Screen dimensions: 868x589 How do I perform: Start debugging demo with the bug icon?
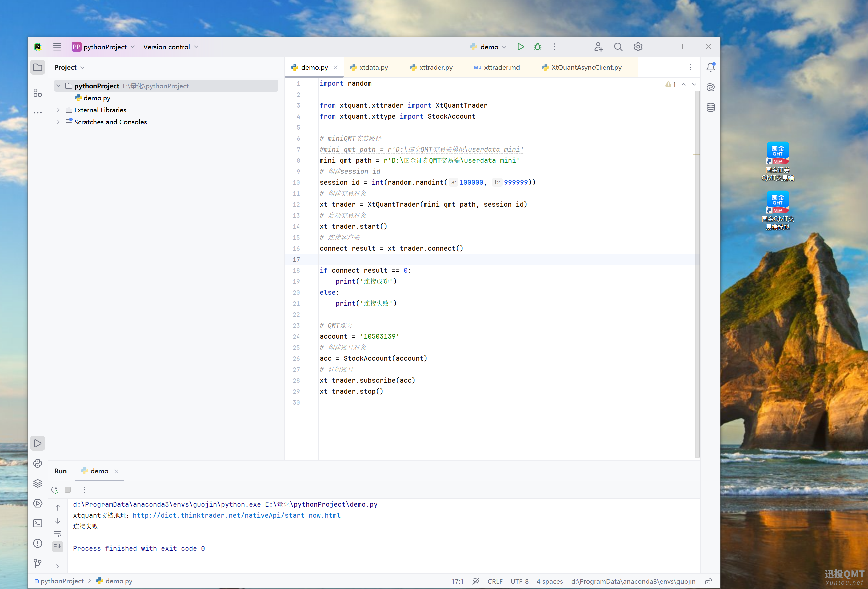click(x=537, y=47)
